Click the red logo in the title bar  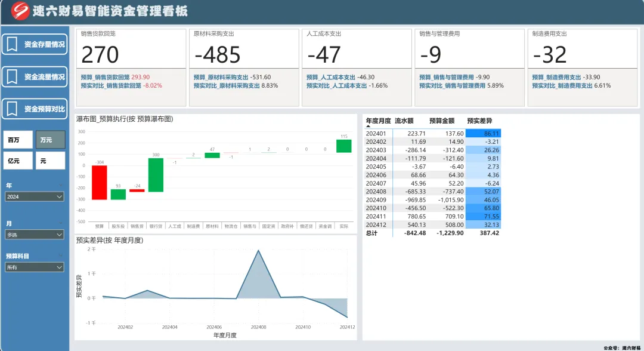pyautogui.click(x=20, y=11)
